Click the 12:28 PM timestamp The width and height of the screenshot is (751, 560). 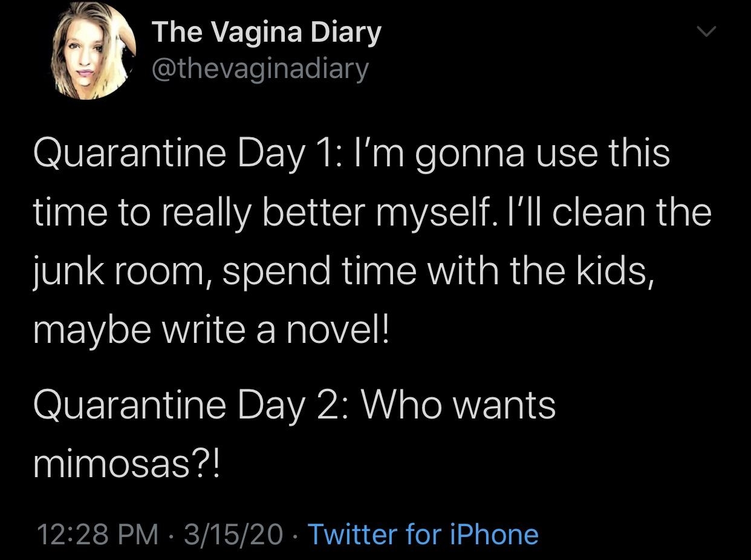(97, 534)
